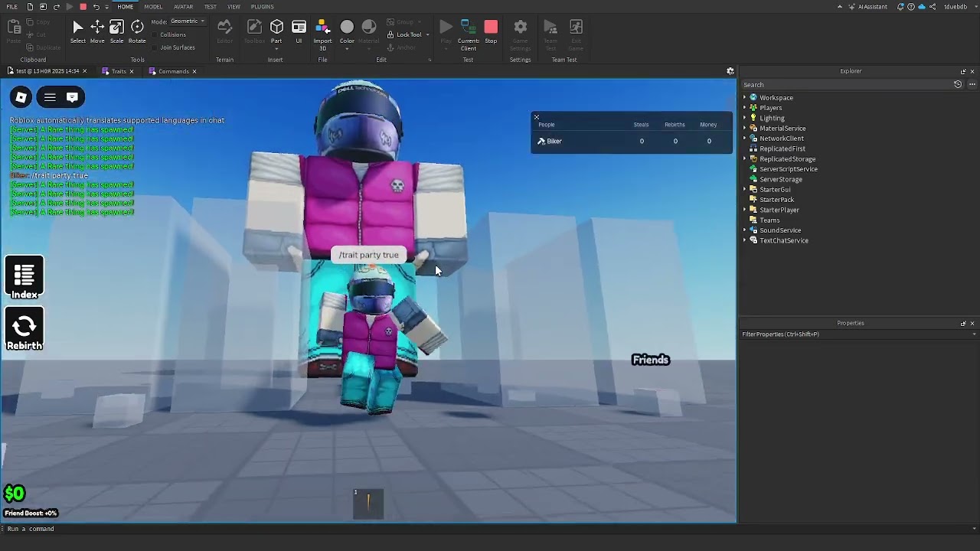Activate the Rotate tool
Viewport: 980px width, 551px height.
137,31
